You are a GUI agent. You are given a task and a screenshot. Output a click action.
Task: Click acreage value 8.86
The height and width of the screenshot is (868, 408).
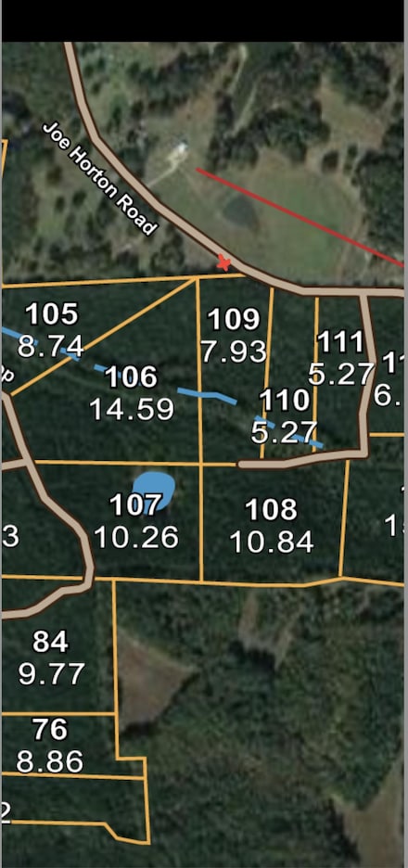[x=50, y=761]
